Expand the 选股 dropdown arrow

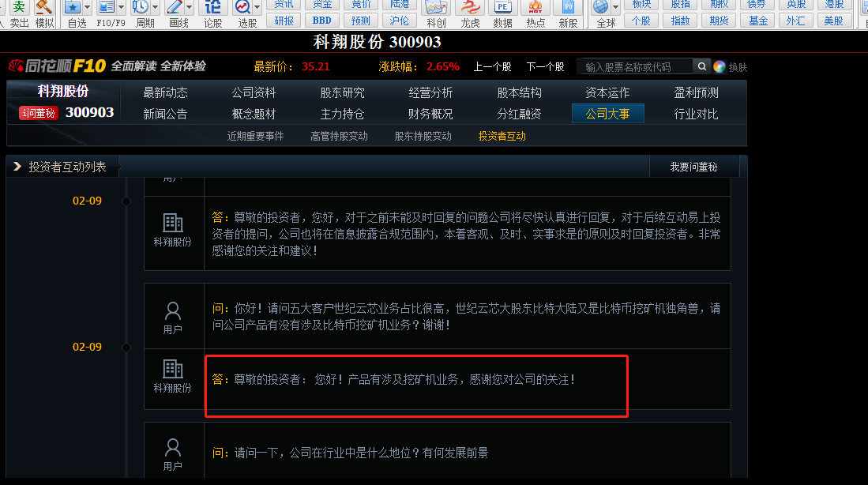pos(257,8)
